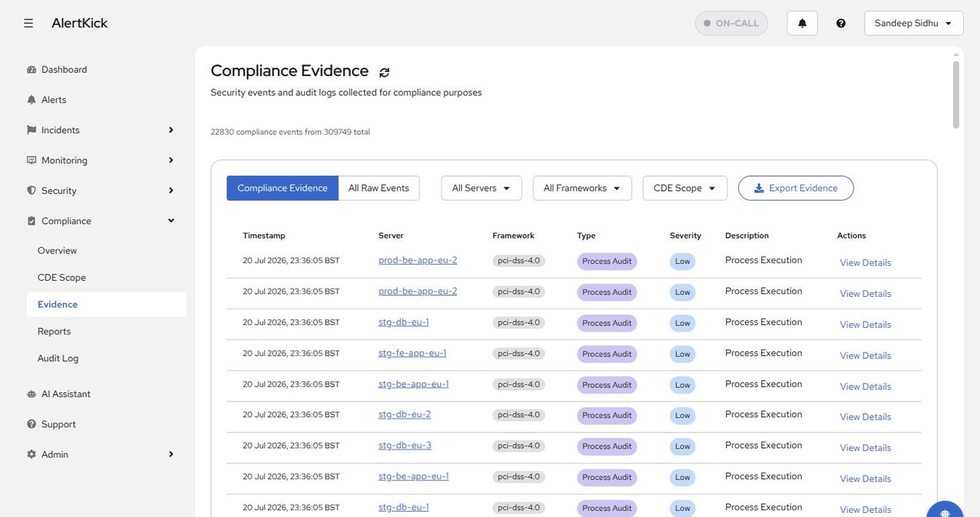Open the stg-fe-app-eu-1 server link
Screen dimensions: 980x517
(412, 352)
